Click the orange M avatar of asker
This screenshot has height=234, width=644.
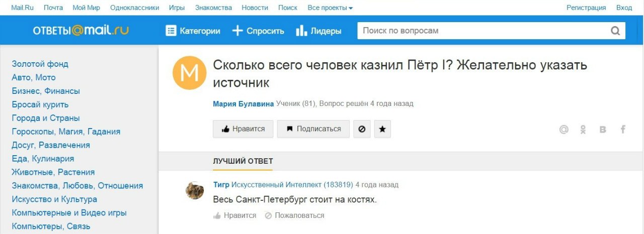(190, 73)
